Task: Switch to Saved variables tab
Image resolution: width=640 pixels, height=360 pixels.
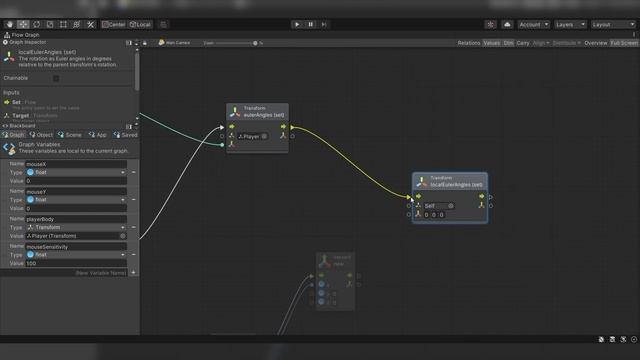Action: click(x=125, y=135)
